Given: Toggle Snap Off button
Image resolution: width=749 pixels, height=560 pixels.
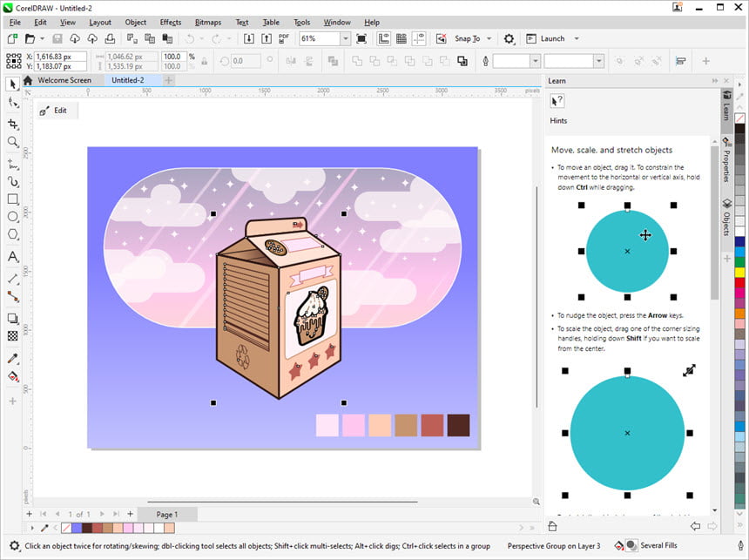Looking at the screenshot, I should pyautogui.click(x=442, y=38).
